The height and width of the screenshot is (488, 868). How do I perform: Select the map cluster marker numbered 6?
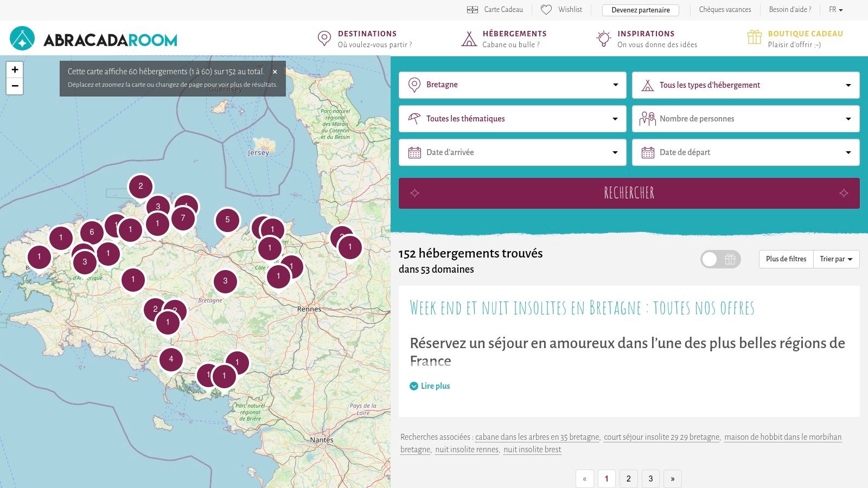pyautogui.click(x=92, y=232)
